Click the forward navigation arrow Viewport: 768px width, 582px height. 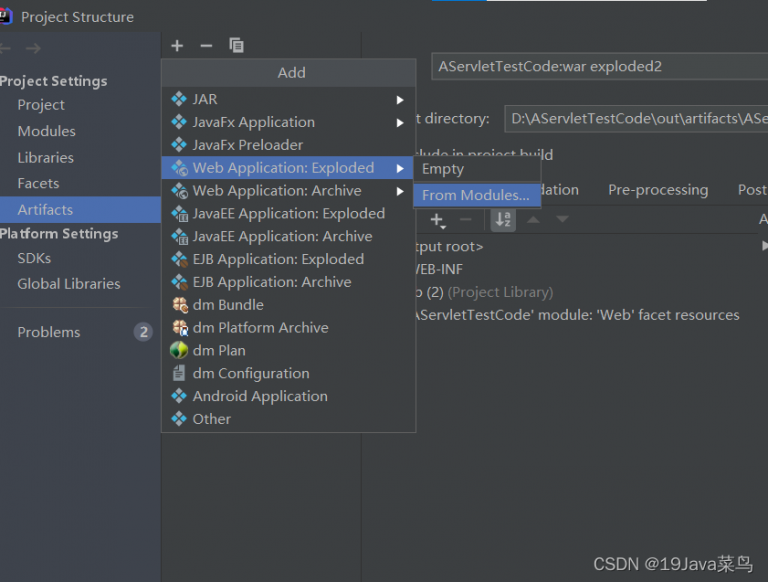(33, 49)
